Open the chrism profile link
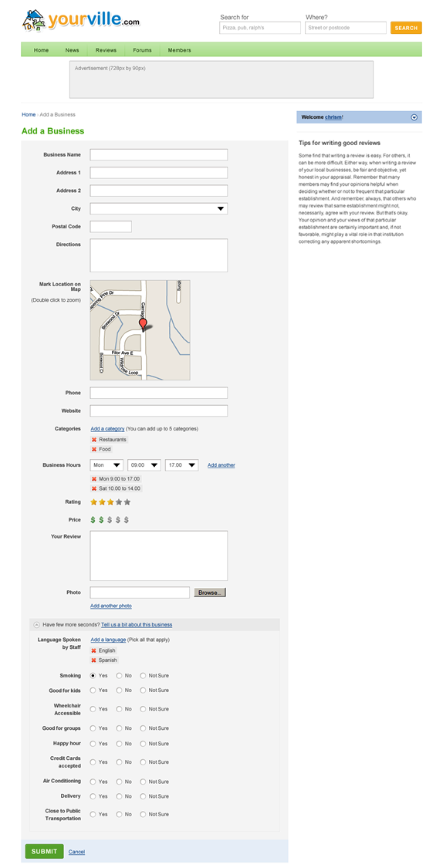This screenshot has height=868, width=443. [333, 117]
